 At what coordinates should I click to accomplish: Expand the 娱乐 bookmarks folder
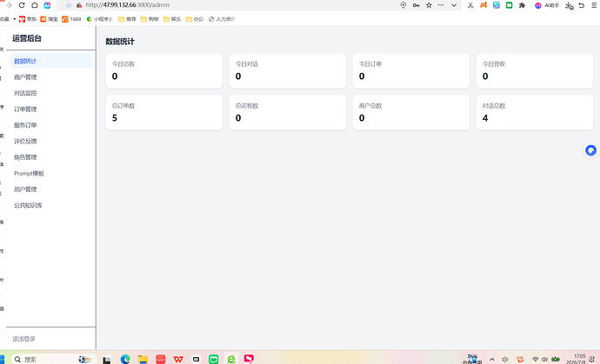[172, 19]
